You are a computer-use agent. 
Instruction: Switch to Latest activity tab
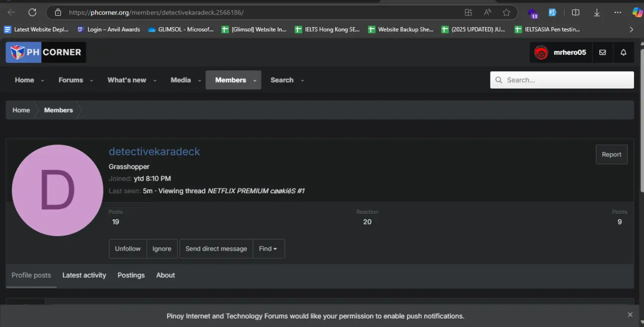(x=84, y=275)
